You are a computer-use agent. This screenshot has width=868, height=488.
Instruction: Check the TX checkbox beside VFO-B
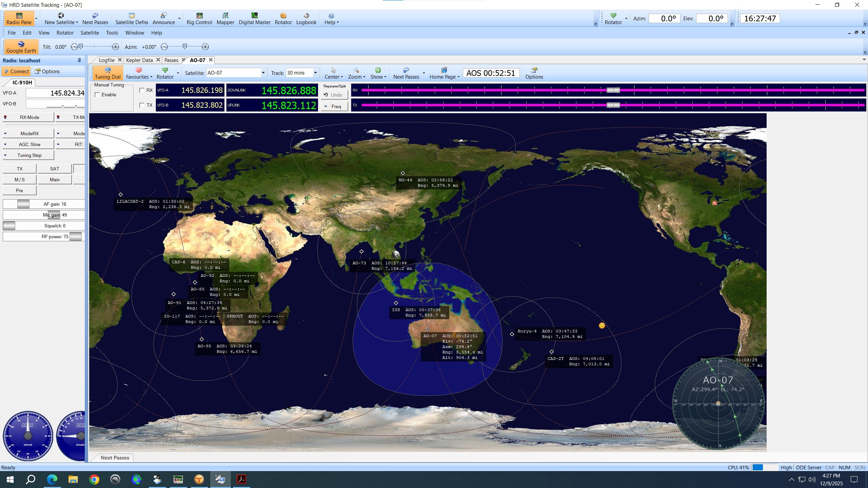tap(142, 105)
